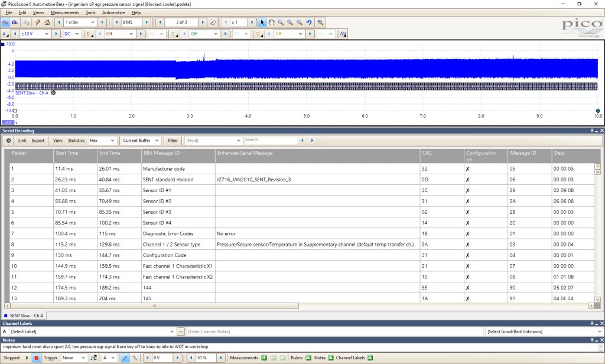Click the Search field in Serial Decoding
The width and height of the screenshot is (605, 364).
(271, 140)
